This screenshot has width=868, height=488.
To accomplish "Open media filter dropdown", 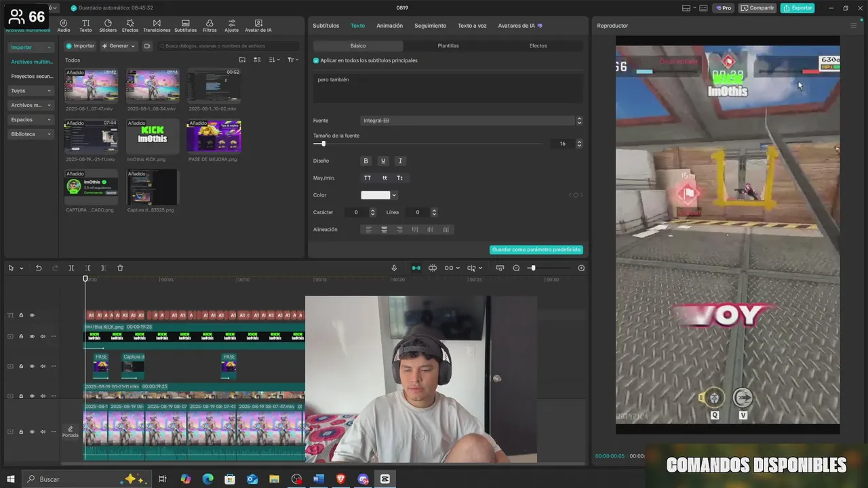I will (x=292, y=60).
